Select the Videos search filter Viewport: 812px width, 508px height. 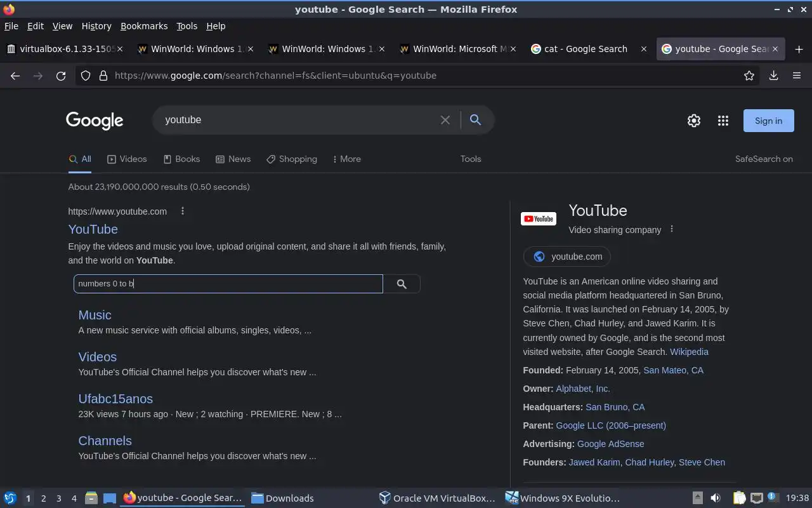coord(127,159)
